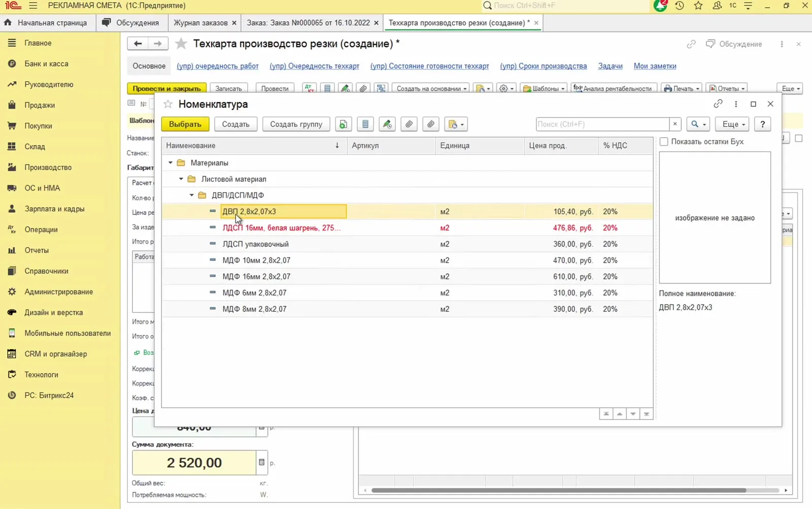
Task: Open the Еще dropdown in the dialog
Action: (733, 124)
